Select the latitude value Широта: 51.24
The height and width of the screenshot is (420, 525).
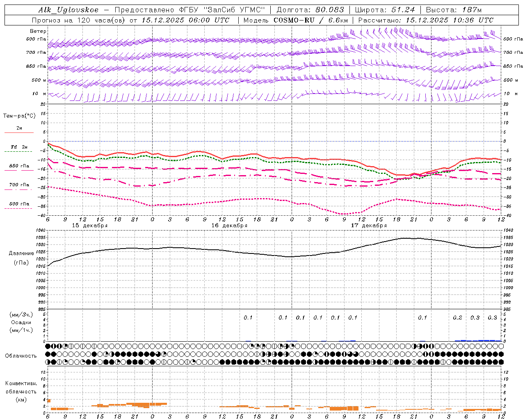(x=385, y=10)
